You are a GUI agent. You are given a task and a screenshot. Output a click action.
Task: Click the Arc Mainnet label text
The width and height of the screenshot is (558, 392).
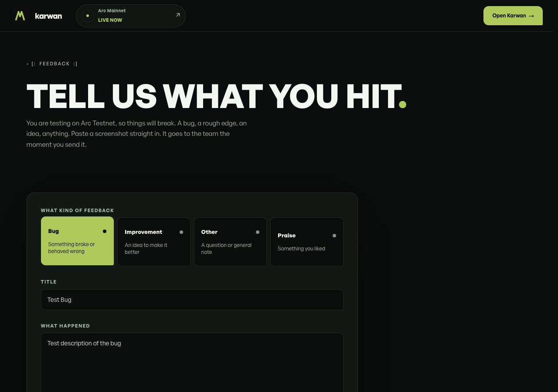coord(112,10)
